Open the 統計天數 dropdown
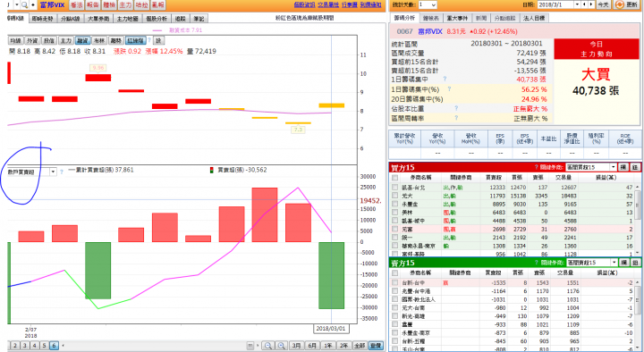The width and height of the screenshot is (644, 352). 428,5
